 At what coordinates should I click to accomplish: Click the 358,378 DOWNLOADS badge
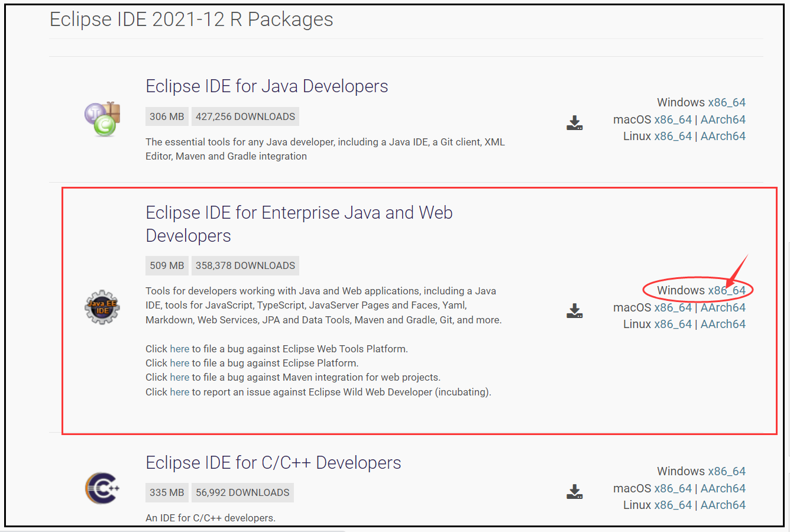[245, 265]
